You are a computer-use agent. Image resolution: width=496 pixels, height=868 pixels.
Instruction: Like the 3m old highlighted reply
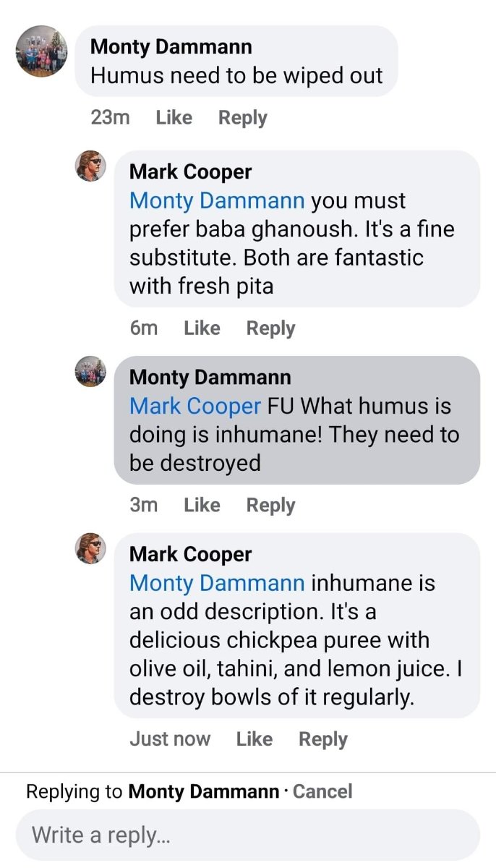(202, 505)
